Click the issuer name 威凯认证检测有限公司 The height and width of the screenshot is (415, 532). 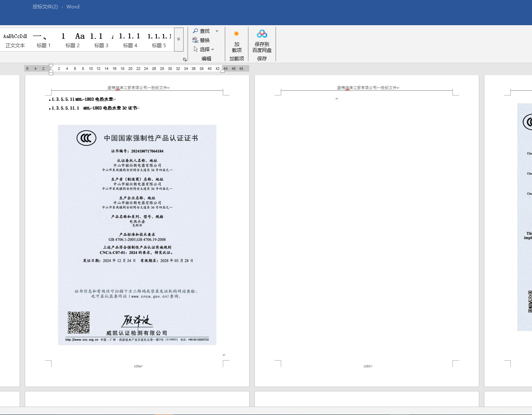pos(137,333)
